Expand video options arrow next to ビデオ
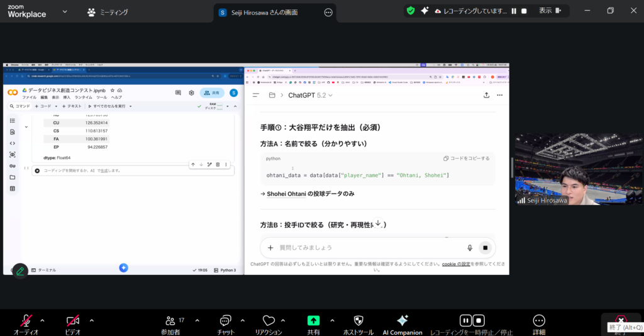The height and width of the screenshot is (336, 644). click(92, 320)
